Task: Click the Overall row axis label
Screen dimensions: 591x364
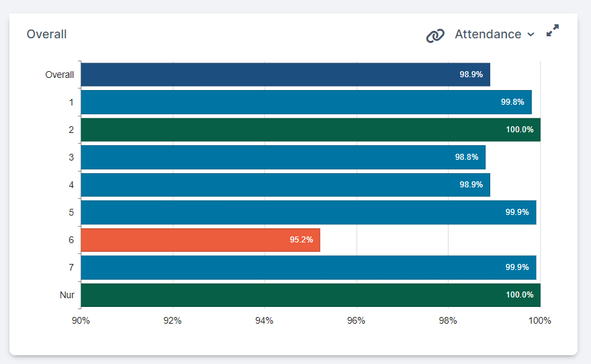Action: (x=59, y=75)
